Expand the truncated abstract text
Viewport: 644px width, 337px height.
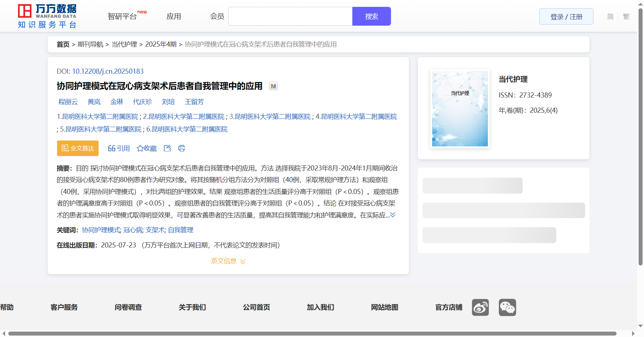[x=393, y=215]
